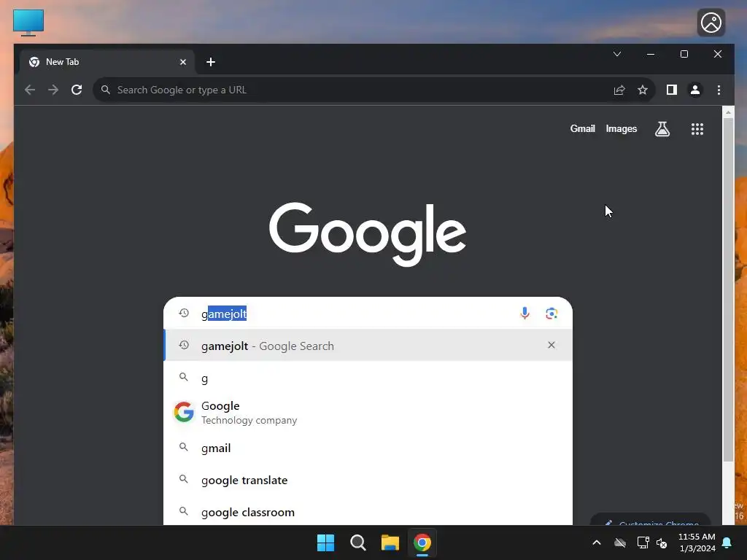
Task: Click the Google logo
Action: pyautogui.click(x=368, y=234)
